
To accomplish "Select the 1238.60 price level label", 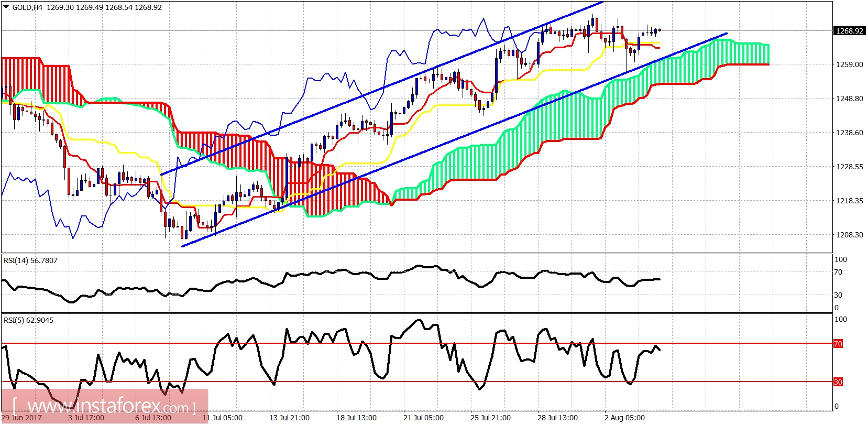I will [850, 133].
